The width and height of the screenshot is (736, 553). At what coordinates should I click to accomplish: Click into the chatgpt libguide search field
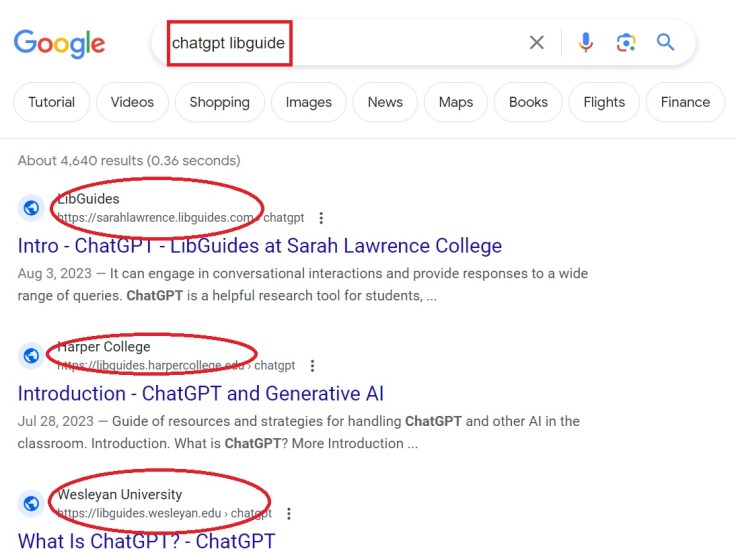[340, 43]
